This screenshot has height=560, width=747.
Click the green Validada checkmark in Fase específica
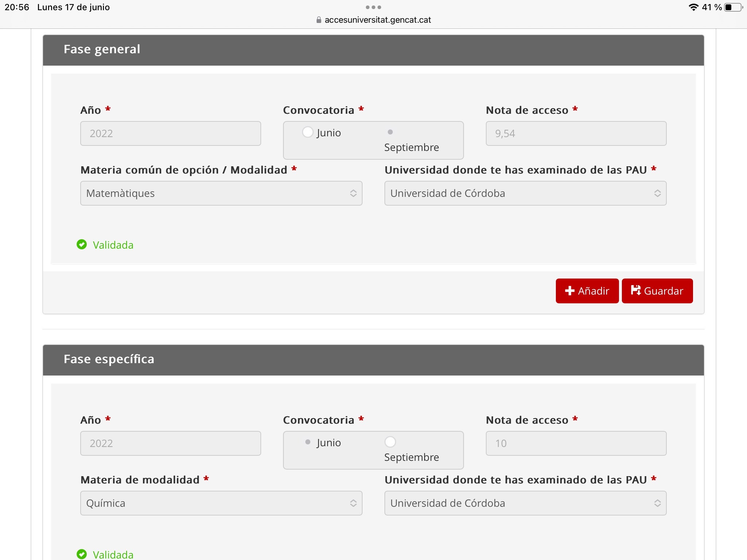point(82,554)
